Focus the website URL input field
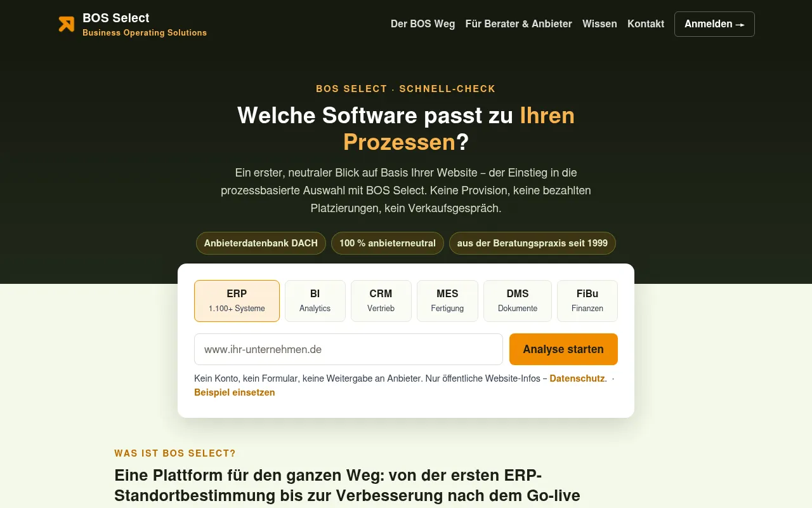The height and width of the screenshot is (508, 812). pyautogui.click(x=348, y=349)
